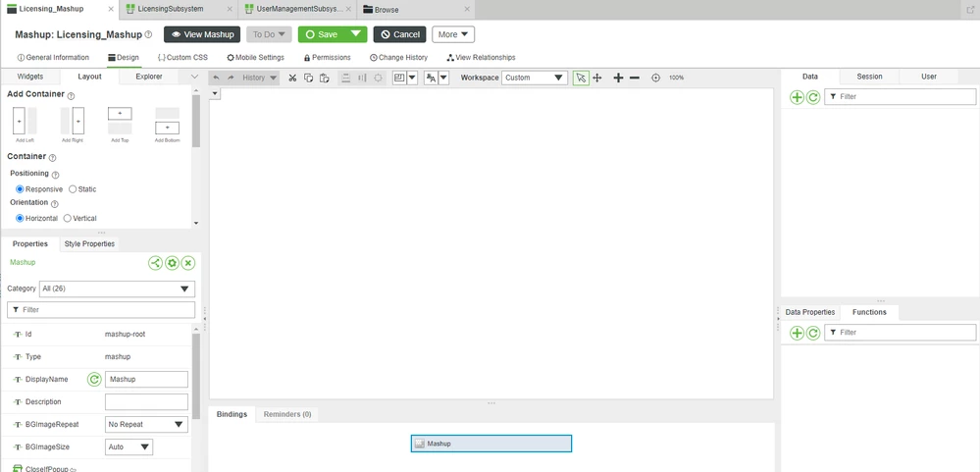Open the Style Properties tab

click(x=89, y=243)
